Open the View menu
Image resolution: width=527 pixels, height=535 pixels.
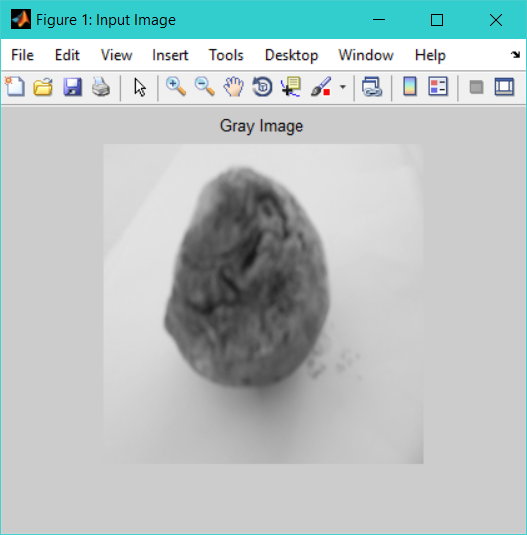[116, 55]
